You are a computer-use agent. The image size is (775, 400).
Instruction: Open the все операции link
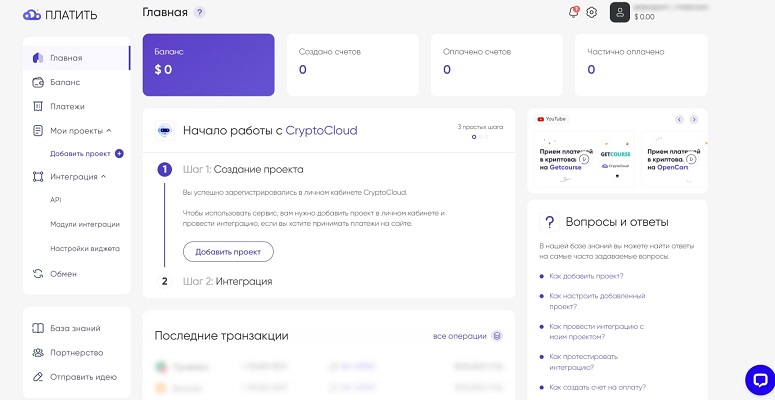460,336
